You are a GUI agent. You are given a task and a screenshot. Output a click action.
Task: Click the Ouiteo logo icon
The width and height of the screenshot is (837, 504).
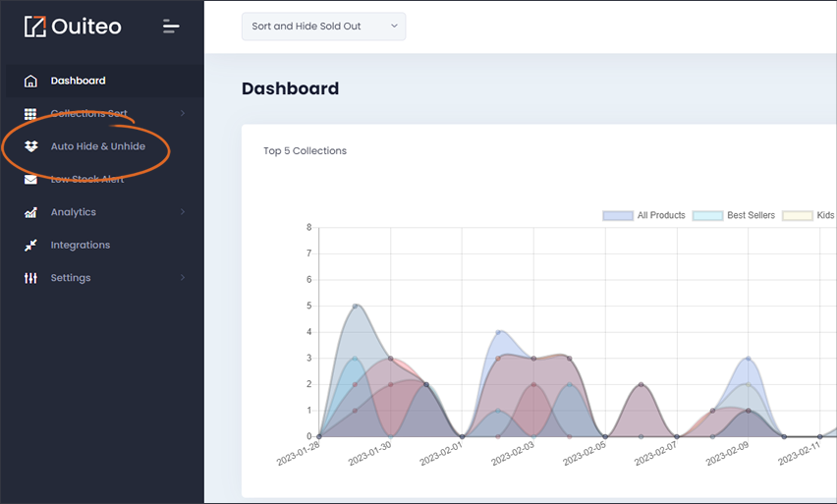click(35, 27)
